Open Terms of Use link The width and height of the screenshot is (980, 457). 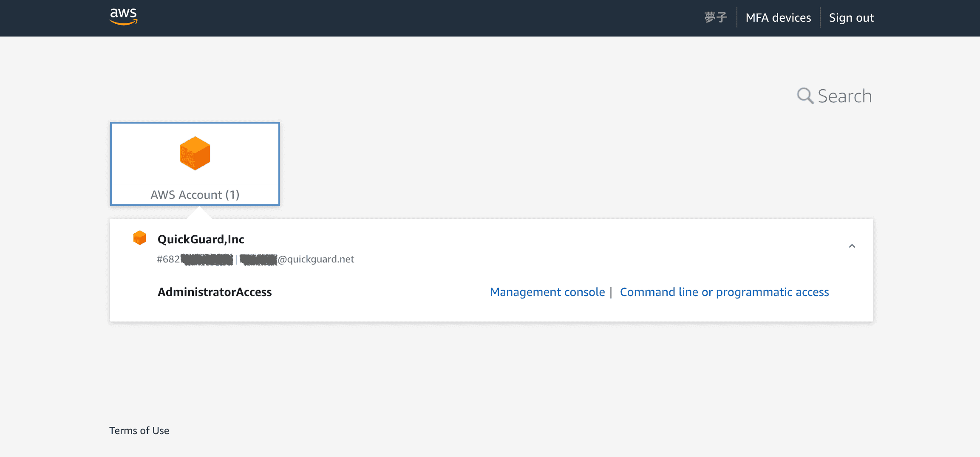(139, 431)
